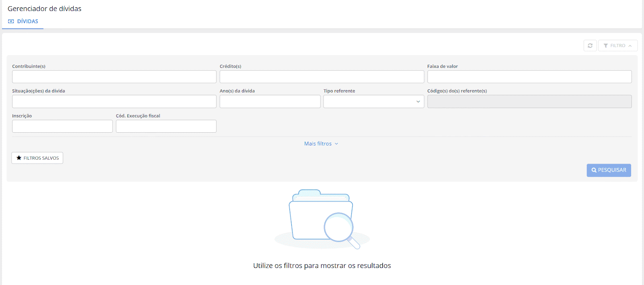This screenshot has width=644, height=285.
Task: Focus the Ano(s) da dívida input
Action: tap(270, 102)
